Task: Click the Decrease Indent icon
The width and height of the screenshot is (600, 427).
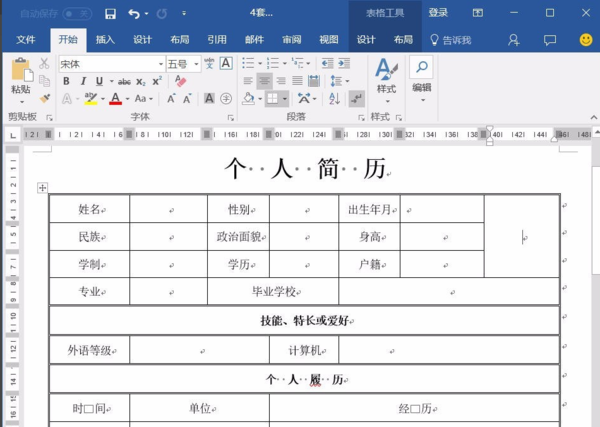Action: click(327, 63)
